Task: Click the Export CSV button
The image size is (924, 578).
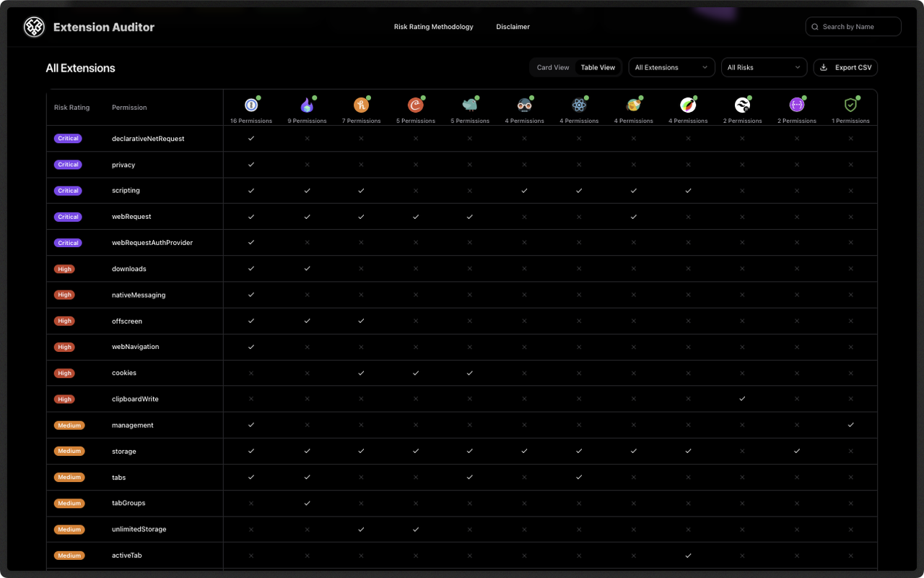Action: (845, 67)
